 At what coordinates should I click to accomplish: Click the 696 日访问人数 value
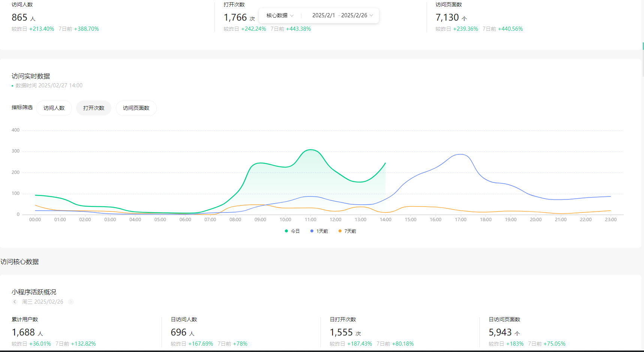click(x=178, y=333)
